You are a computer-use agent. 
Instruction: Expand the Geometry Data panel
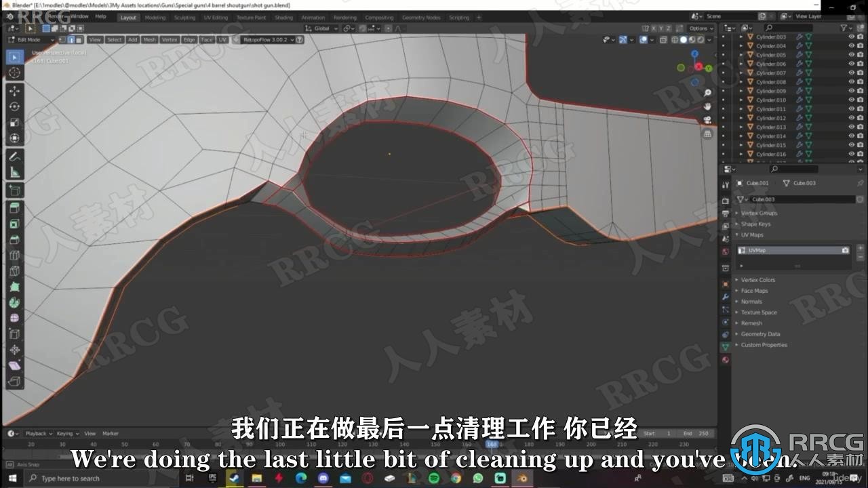pos(760,334)
